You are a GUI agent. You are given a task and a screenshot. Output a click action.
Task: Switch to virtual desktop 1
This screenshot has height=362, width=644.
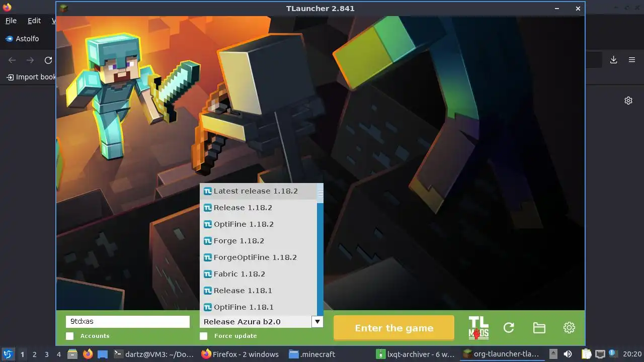tap(22, 354)
